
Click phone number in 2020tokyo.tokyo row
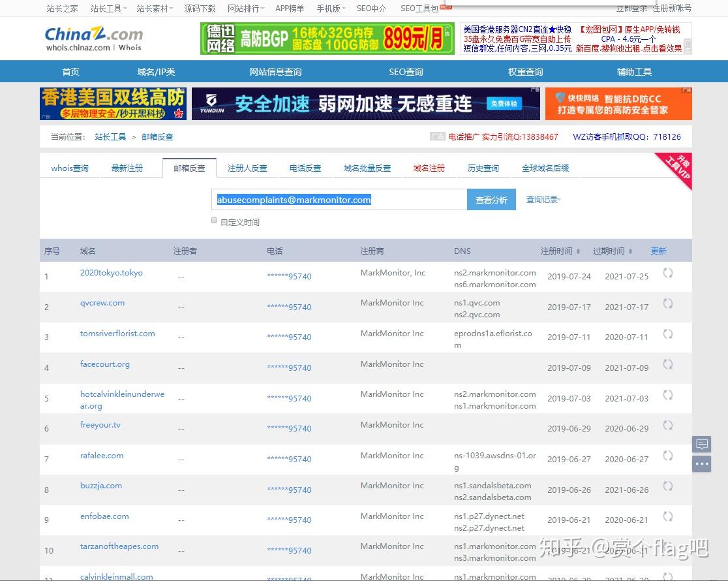[x=289, y=276]
